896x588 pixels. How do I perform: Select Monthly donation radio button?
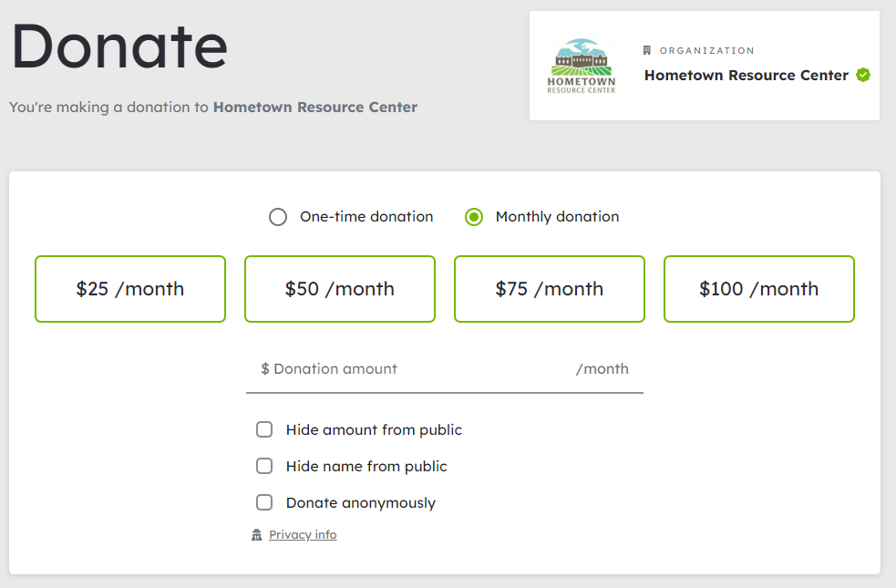474,217
